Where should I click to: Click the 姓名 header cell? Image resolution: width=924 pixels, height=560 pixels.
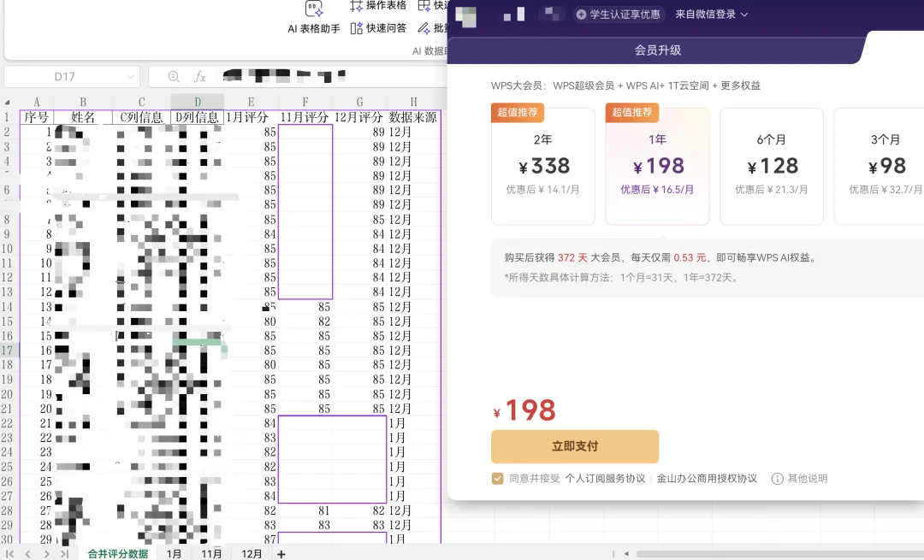coord(82,117)
